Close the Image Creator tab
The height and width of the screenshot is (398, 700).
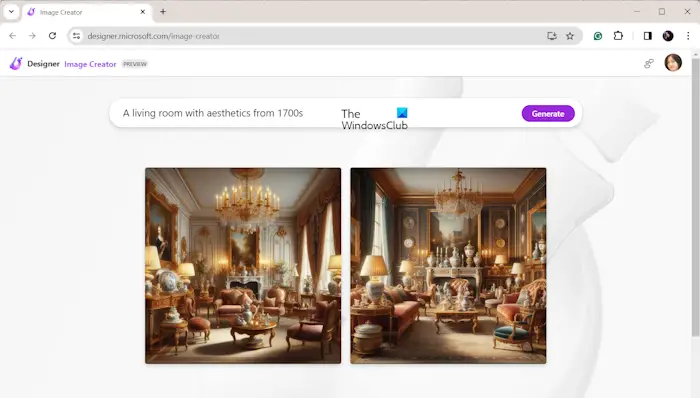tap(142, 12)
